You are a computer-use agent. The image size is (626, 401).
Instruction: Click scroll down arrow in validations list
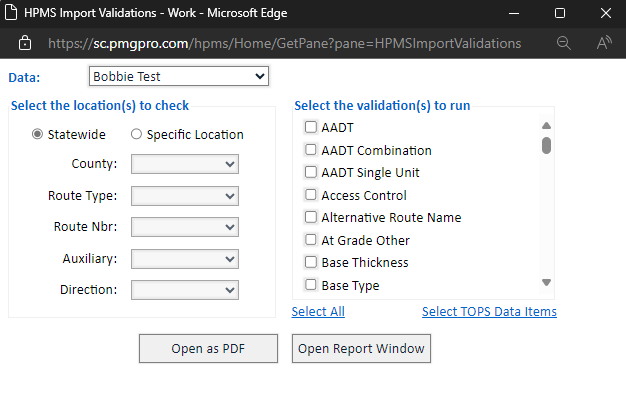pos(547,283)
